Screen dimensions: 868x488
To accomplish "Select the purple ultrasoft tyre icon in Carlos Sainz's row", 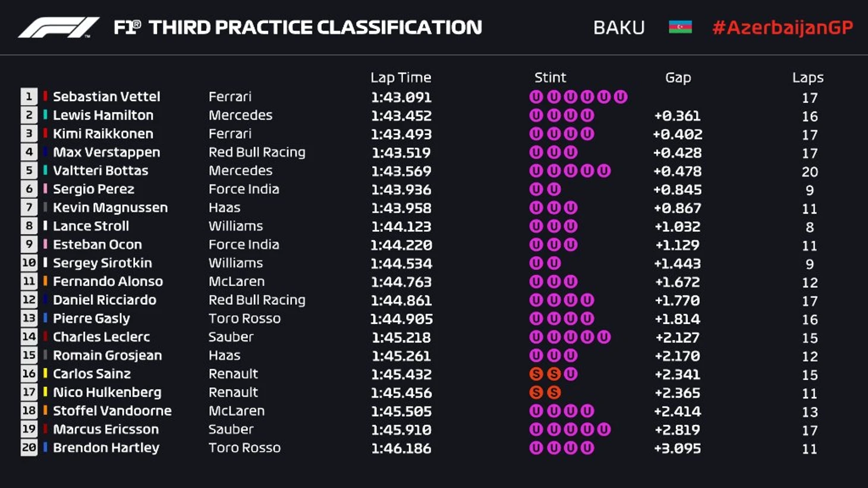I will click(x=571, y=374).
